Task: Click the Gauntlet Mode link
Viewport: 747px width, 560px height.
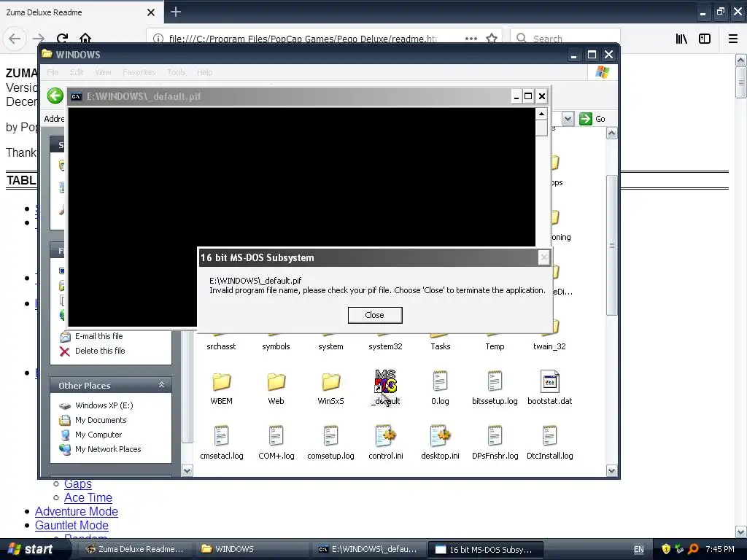Action: tap(72, 525)
